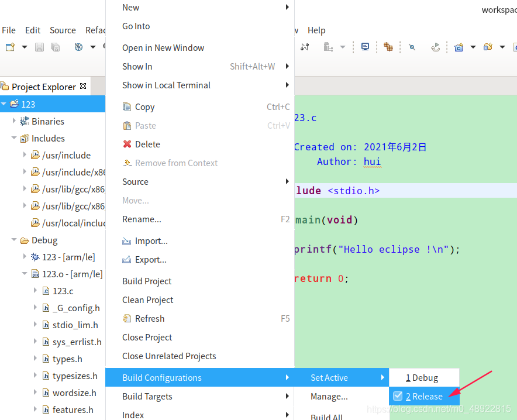The width and height of the screenshot is (517, 420).
Task: Click the red Delete X icon
Action: click(x=127, y=144)
